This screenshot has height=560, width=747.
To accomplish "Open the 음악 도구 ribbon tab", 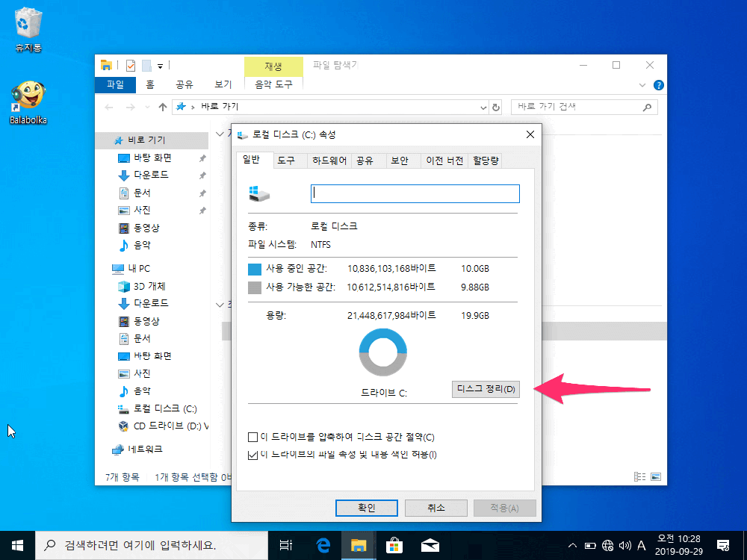I will (273, 85).
